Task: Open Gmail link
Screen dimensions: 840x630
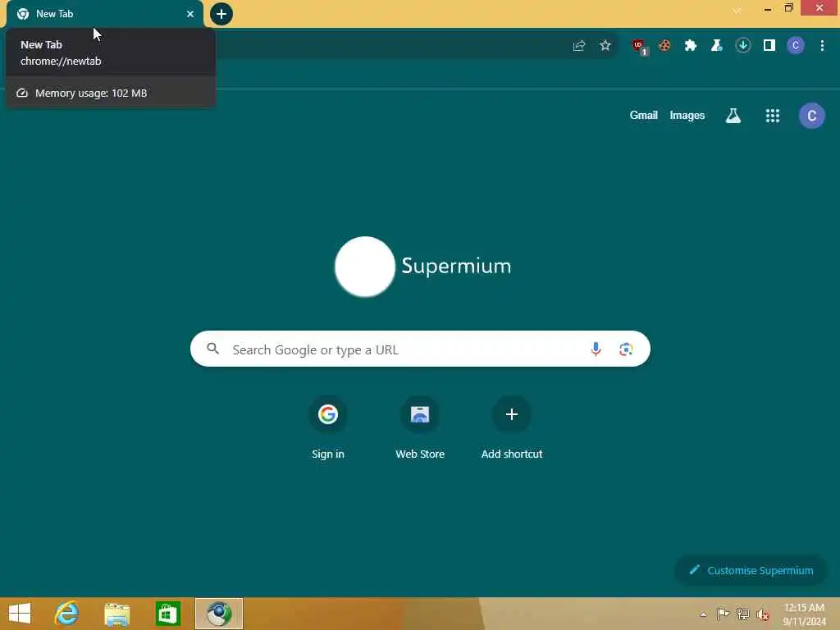Action: pos(643,115)
